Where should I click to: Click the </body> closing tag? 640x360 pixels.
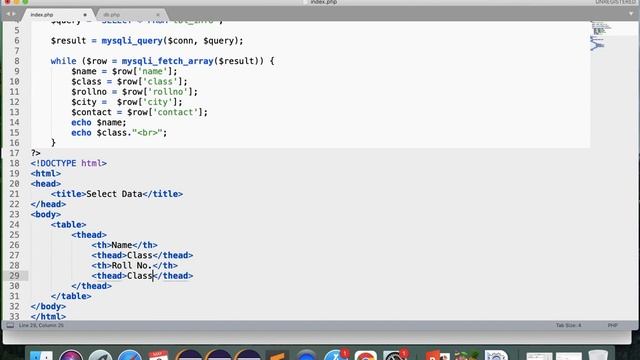click(x=48, y=306)
